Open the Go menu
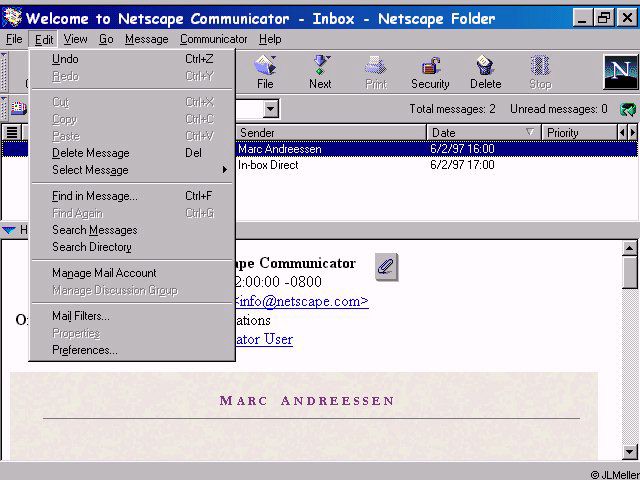 (x=106, y=39)
